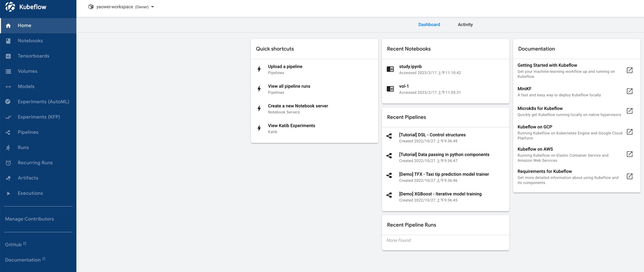Switch to the Dashboard tab
The height and width of the screenshot is (272, 644).
(429, 24)
